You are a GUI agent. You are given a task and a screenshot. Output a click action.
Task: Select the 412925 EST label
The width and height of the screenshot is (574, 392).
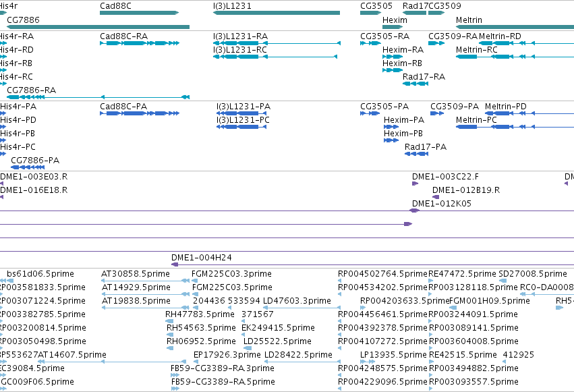coord(519,355)
